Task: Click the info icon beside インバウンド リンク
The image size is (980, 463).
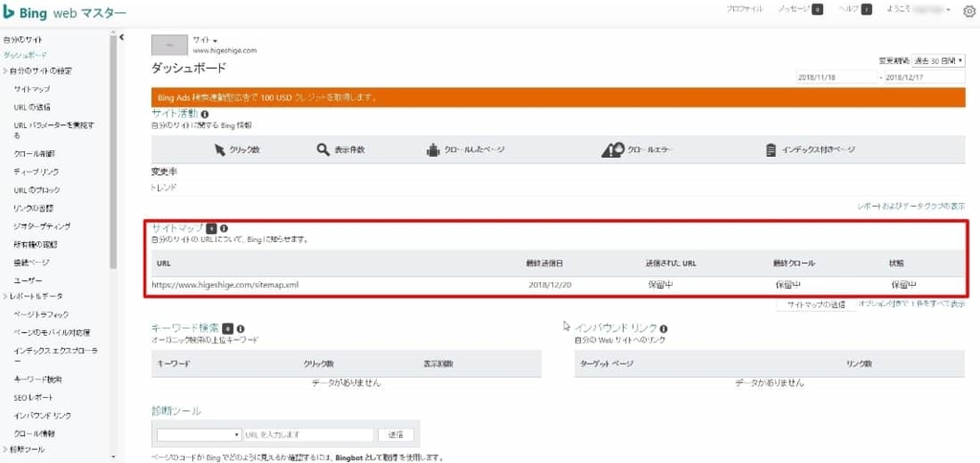Action: [664, 329]
